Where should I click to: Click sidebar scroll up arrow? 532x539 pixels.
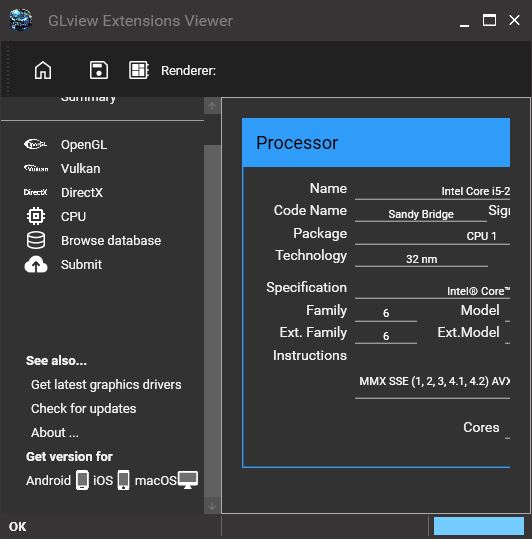(x=212, y=106)
